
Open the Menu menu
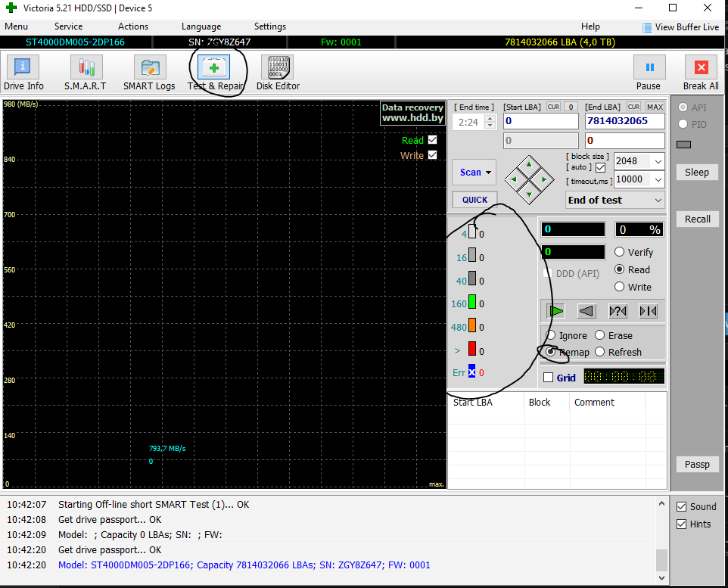(x=16, y=26)
